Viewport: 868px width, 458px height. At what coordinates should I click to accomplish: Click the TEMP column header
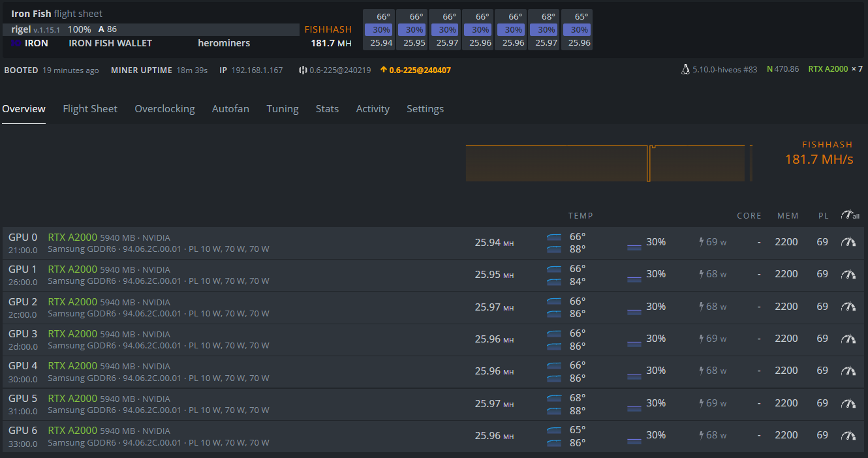(x=581, y=215)
